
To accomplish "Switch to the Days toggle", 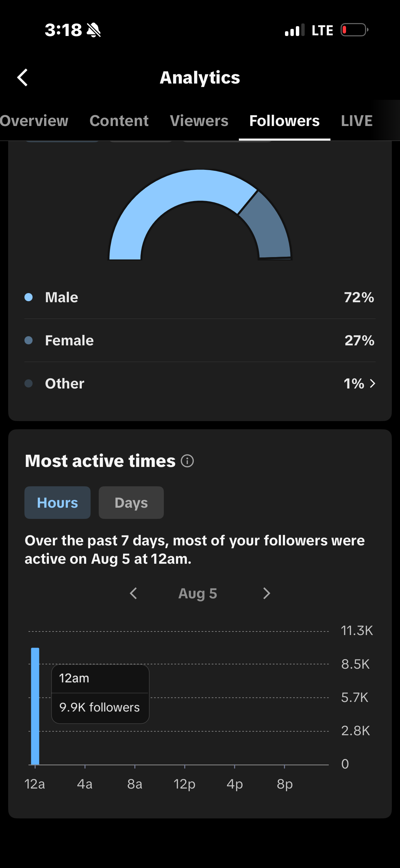I will coord(131,503).
